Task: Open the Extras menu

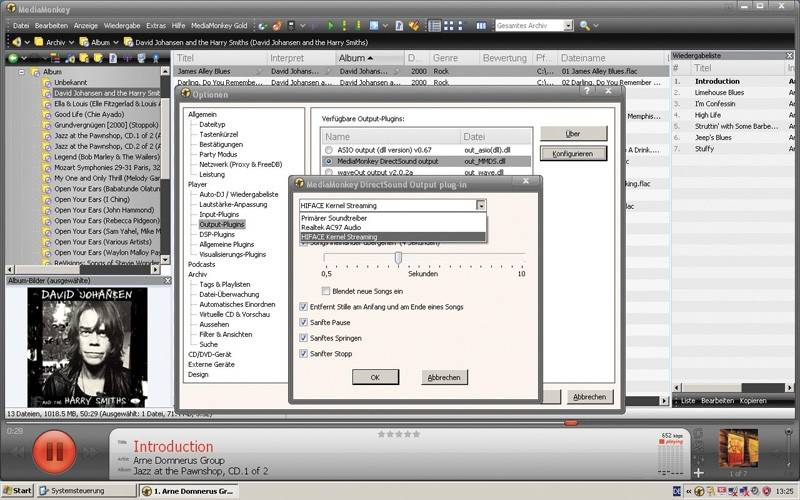Action: pyautogui.click(x=156, y=26)
